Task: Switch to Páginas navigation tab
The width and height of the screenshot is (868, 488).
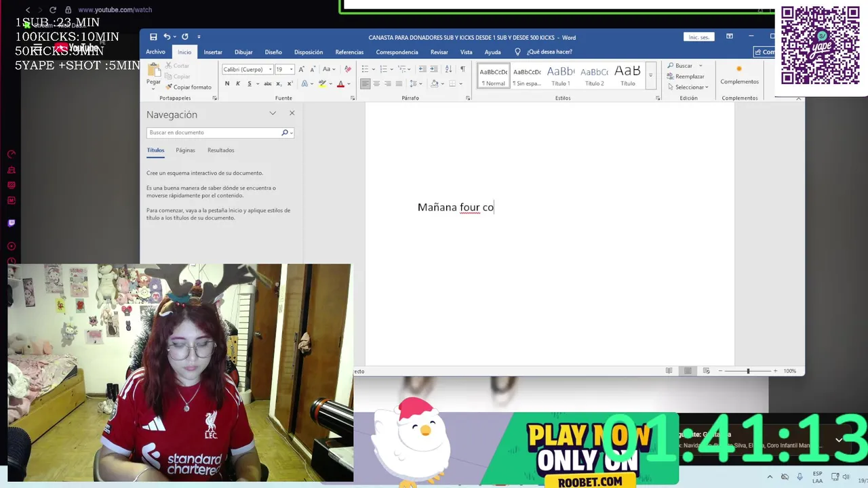Action: tap(185, 150)
